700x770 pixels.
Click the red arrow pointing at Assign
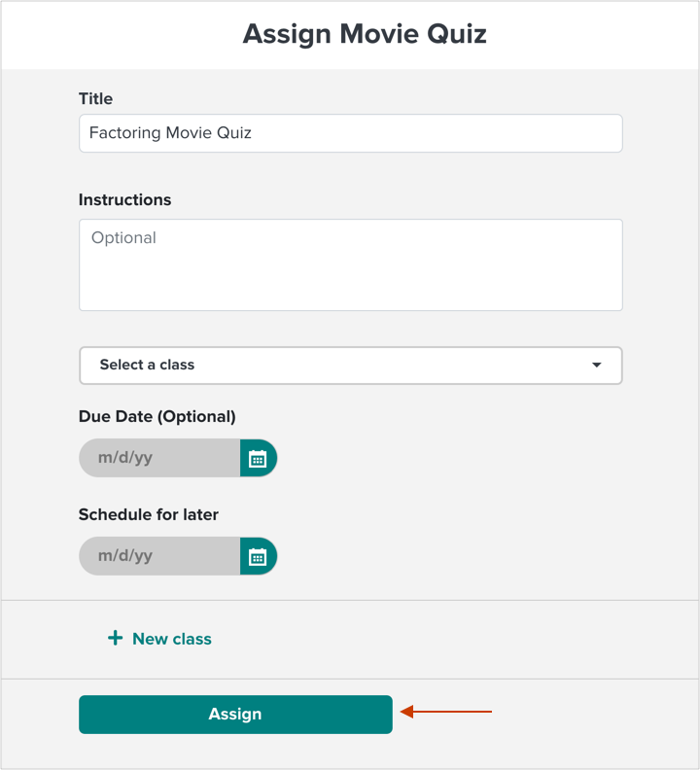tap(445, 711)
